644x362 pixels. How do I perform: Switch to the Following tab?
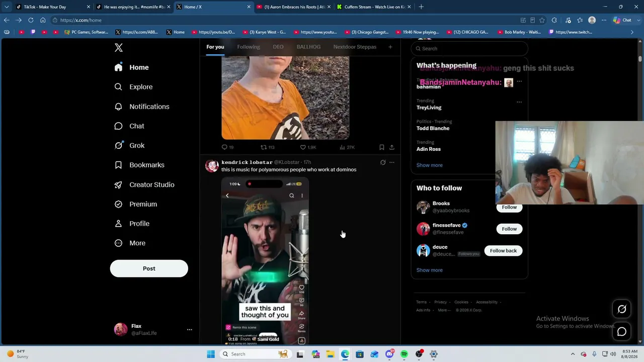coord(249,47)
